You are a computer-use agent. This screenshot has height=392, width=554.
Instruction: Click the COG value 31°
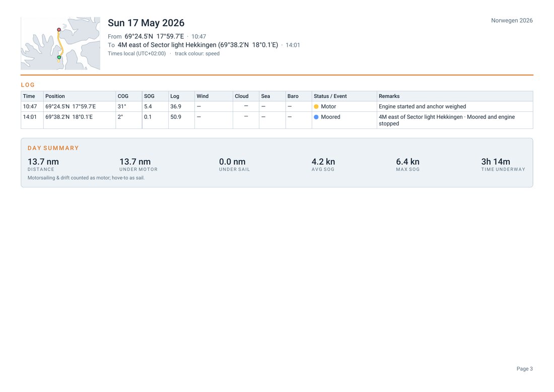click(122, 106)
